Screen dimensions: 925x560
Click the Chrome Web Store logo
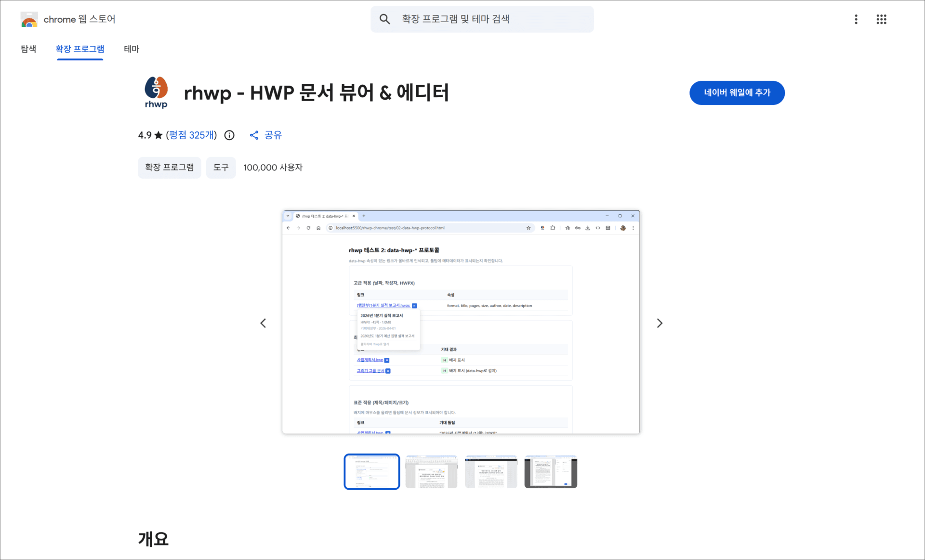tap(29, 19)
